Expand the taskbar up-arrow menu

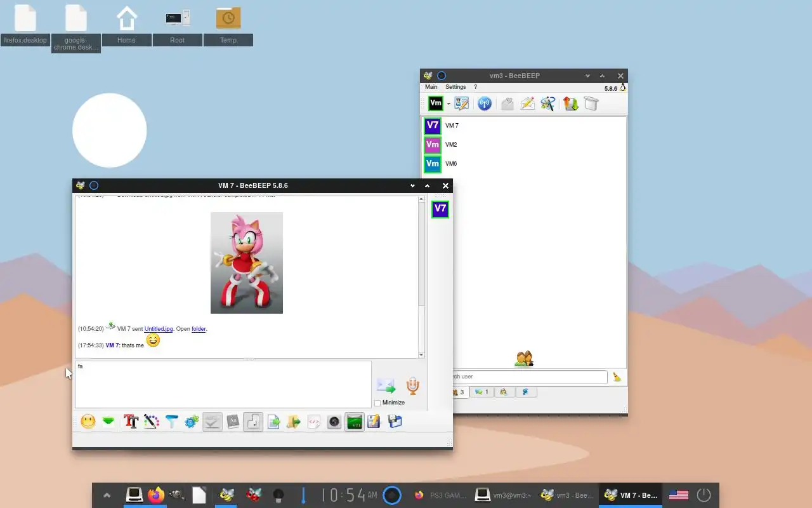pyautogui.click(x=107, y=495)
